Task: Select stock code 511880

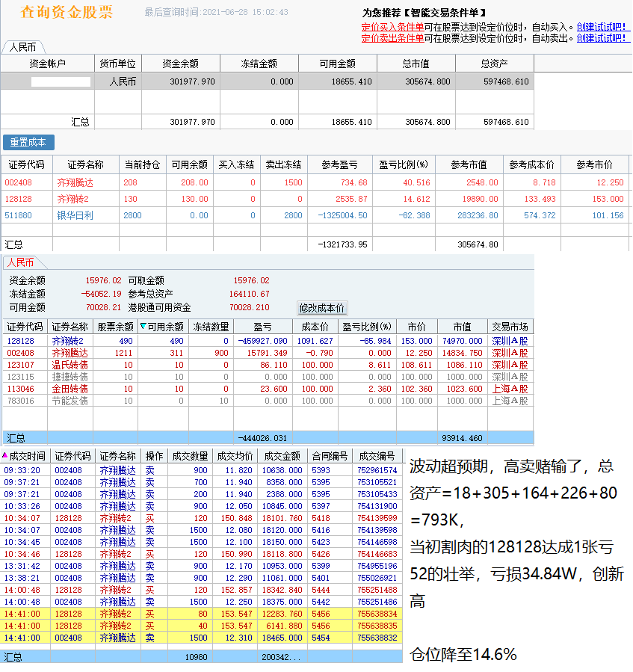Action: [x=19, y=215]
